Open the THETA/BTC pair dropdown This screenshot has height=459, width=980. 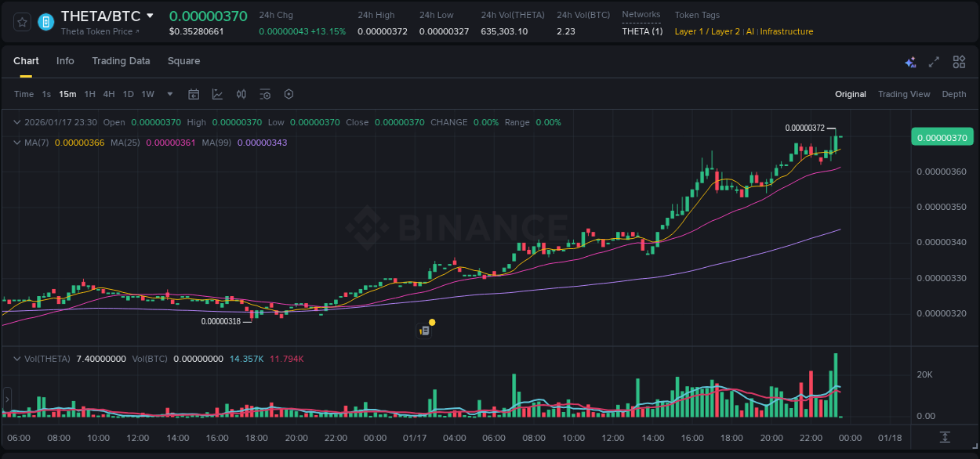click(149, 15)
